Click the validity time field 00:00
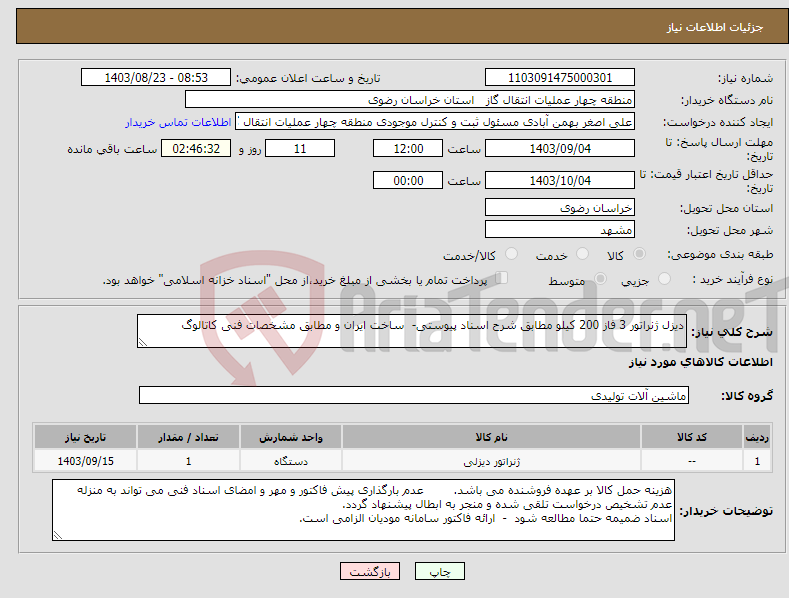This screenshot has width=789, height=598. 408,180
